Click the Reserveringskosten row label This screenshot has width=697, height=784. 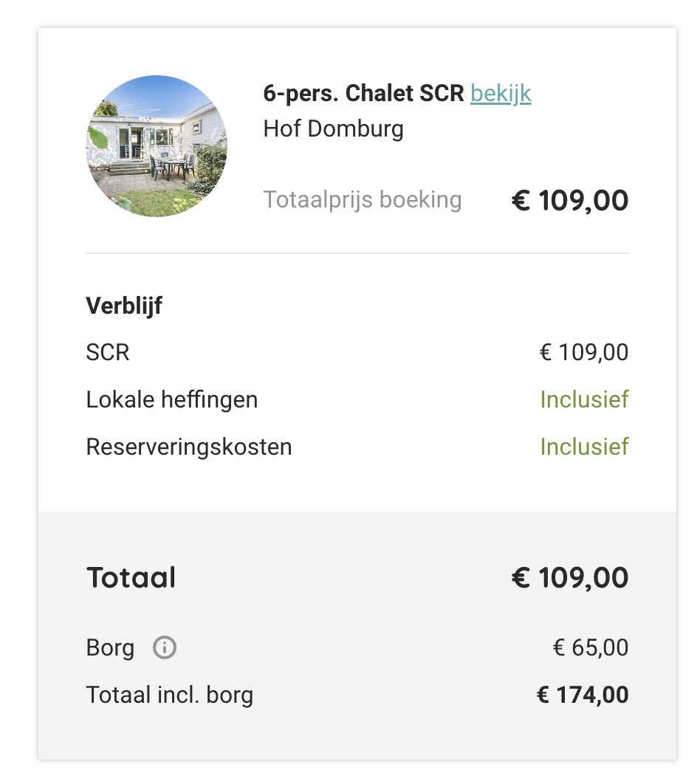(189, 447)
